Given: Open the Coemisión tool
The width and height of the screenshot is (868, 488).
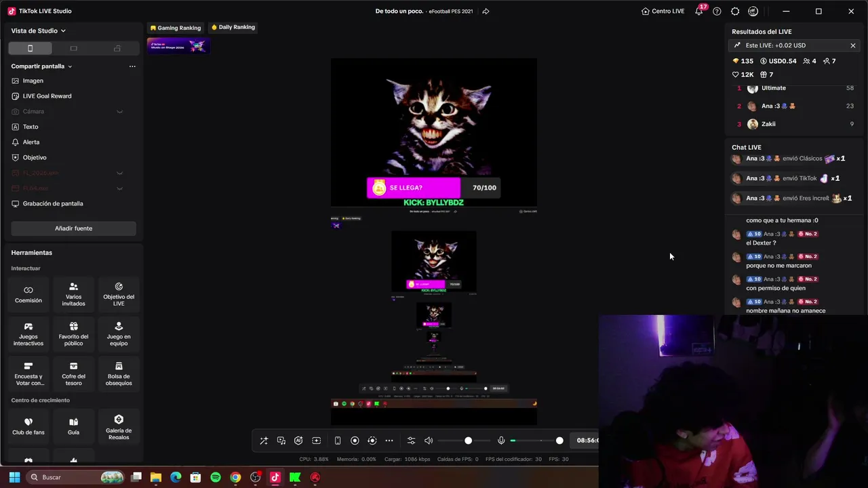Looking at the screenshot, I should click(28, 294).
